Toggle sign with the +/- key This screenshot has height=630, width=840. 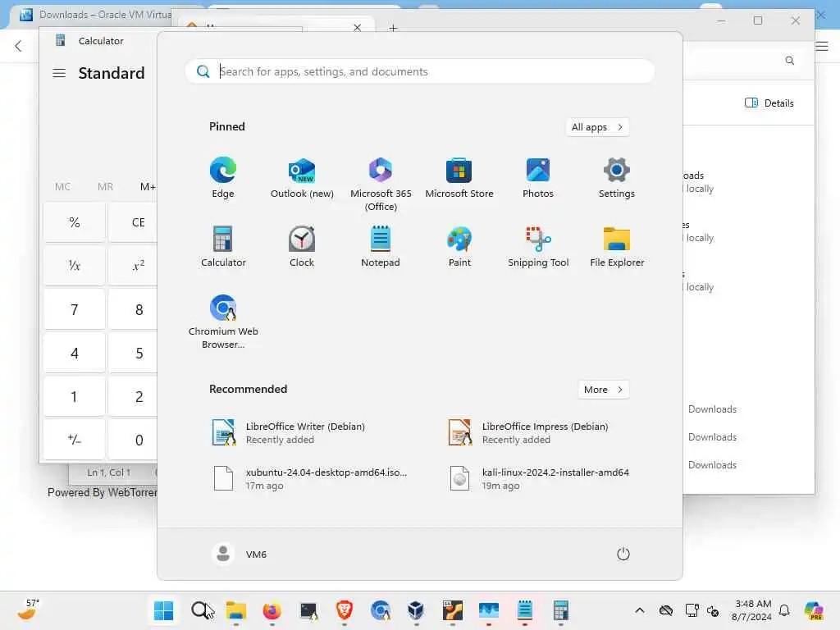click(x=75, y=440)
